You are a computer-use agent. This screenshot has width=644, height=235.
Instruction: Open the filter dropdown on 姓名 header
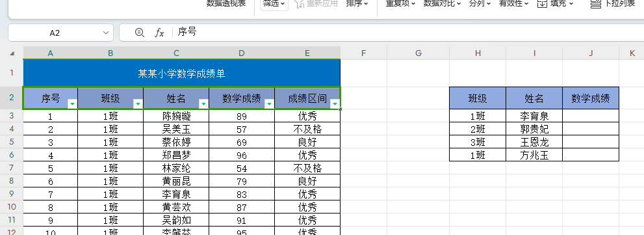coord(203,104)
